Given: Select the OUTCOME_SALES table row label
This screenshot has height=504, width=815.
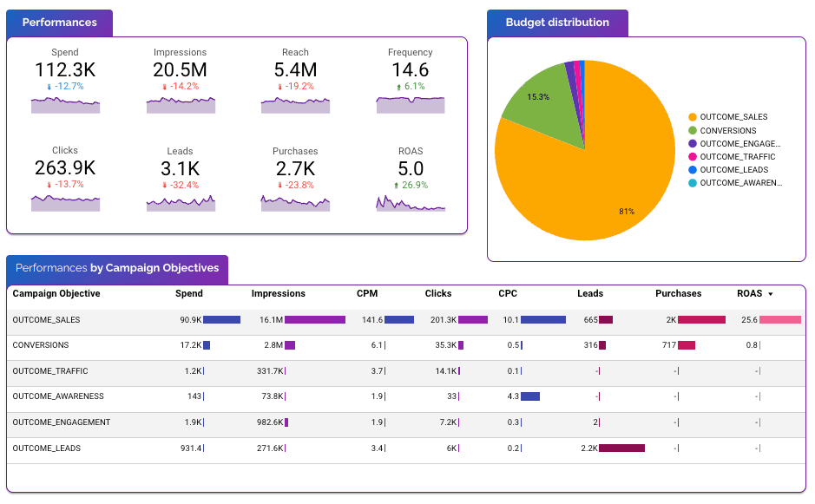Looking at the screenshot, I should (x=46, y=320).
